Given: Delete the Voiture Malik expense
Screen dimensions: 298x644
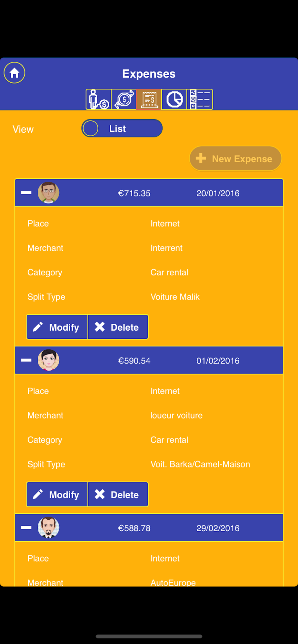Looking at the screenshot, I should [x=118, y=327].
